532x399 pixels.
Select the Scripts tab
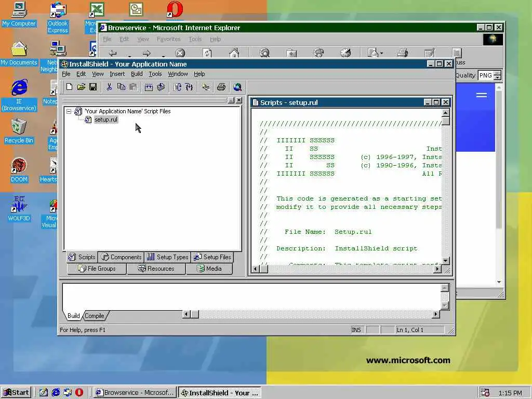[82, 257]
